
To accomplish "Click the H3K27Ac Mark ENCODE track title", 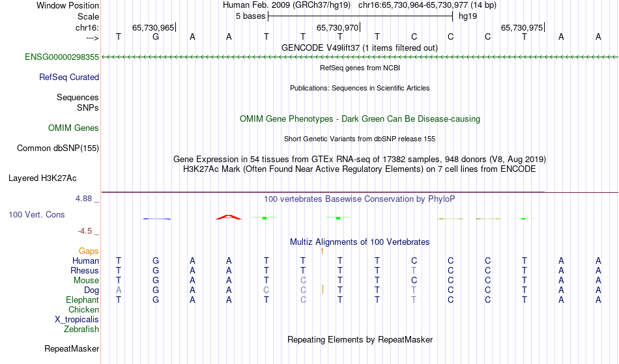I will tap(360, 169).
